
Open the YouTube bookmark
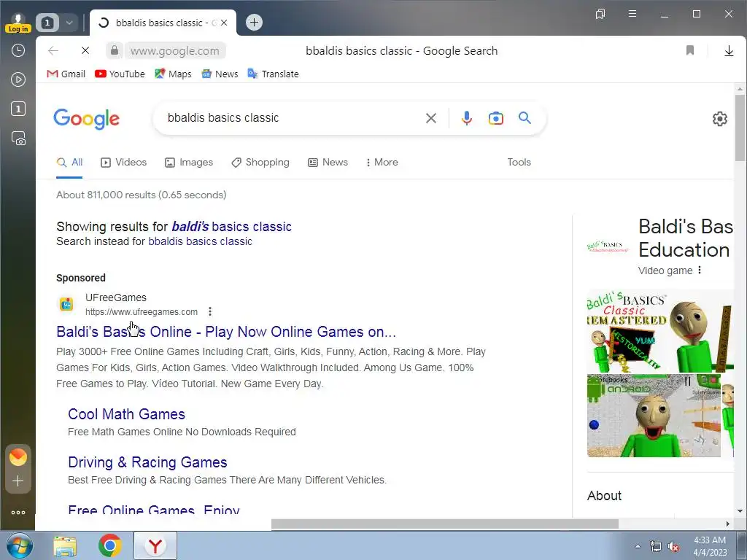coord(120,74)
